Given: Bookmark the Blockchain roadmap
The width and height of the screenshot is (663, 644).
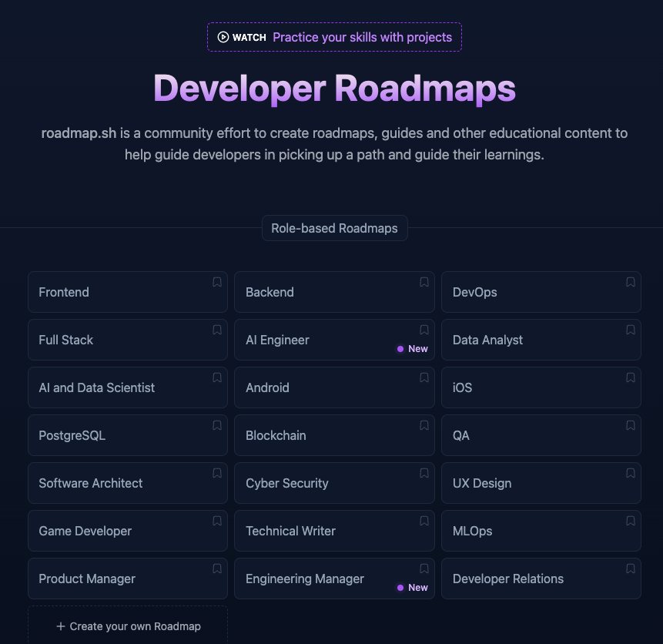Looking at the screenshot, I should coord(424,426).
